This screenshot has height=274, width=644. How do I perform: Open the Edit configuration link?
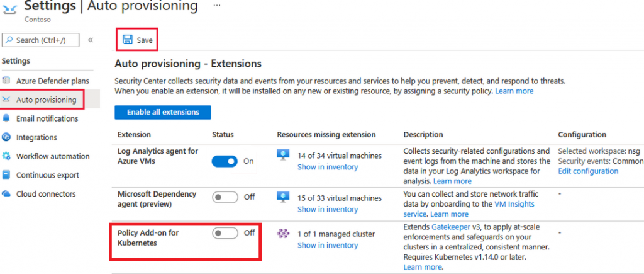pyautogui.click(x=588, y=171)
